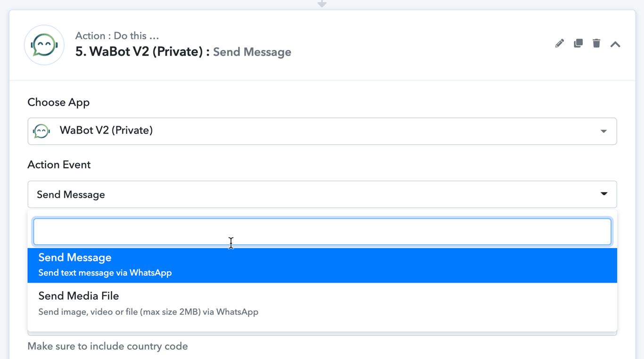This screenshot has height=359, width=644.
Task: Focus the dropdown search text box
Action: coord(322,232)
